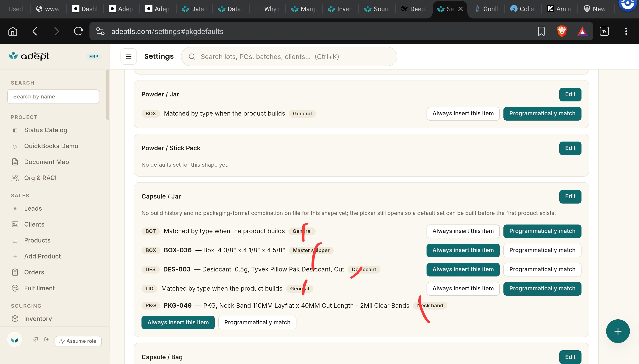Open Brave Shields lion icon
The image size is (639, 364).
click(562, 31)
